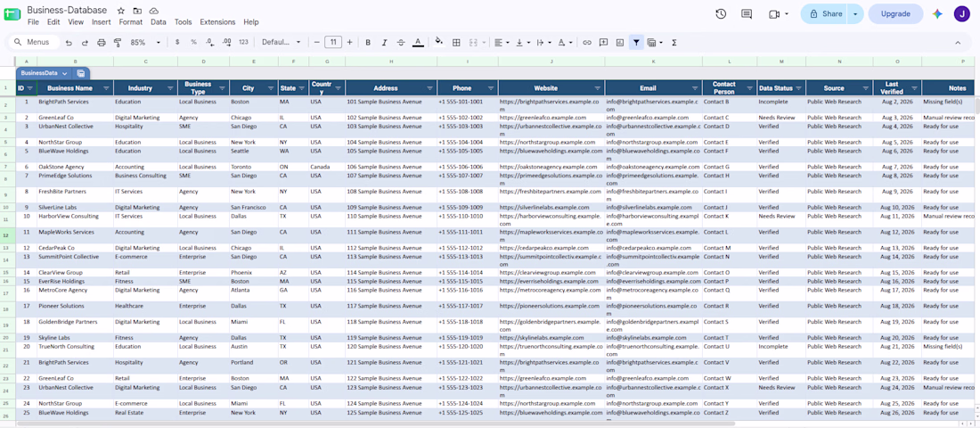Image resolution: width=980 pixels, height=428 pixels.
Task: Open the zoom 85% dropdown
Action: [x=145, y=43]
